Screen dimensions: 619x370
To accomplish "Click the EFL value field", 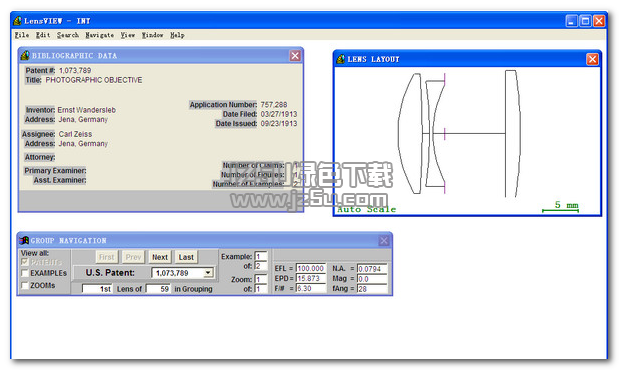I will pyautogui.click(x=310, y=268).
